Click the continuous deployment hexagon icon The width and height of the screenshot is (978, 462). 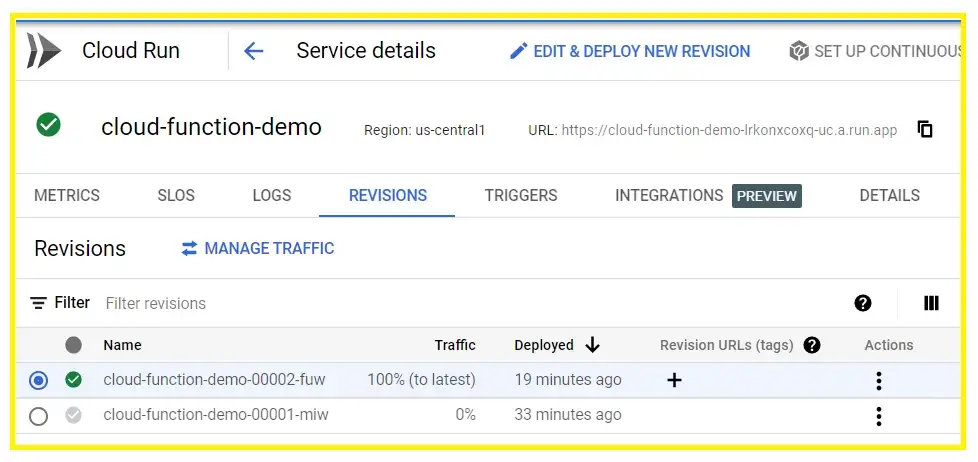pos(798,51)
